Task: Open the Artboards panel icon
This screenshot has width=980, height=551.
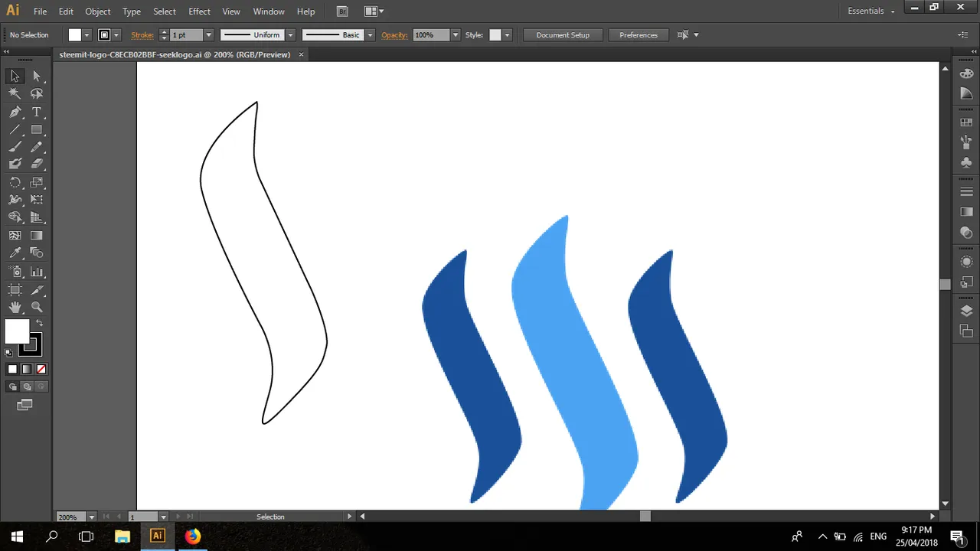Action: [x=966, y=331]
